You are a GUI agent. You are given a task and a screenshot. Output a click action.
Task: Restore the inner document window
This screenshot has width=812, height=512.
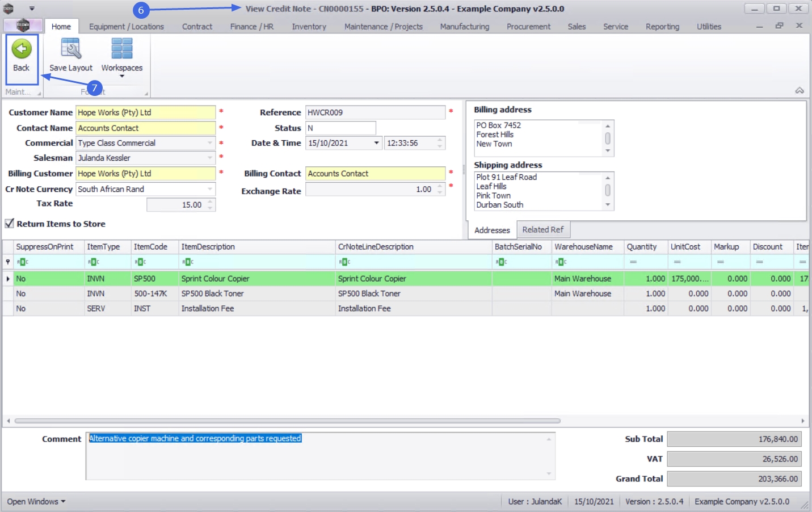coord(779,26)
